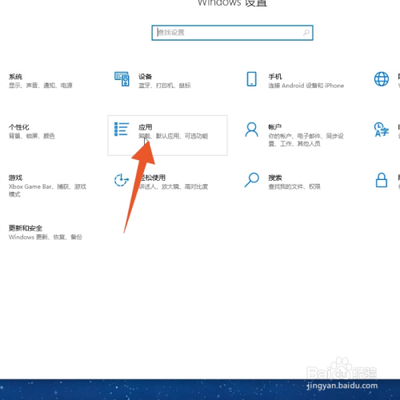Click the 查找我的文件、权限 description
The image size is (400, 400).
point(294,187)
